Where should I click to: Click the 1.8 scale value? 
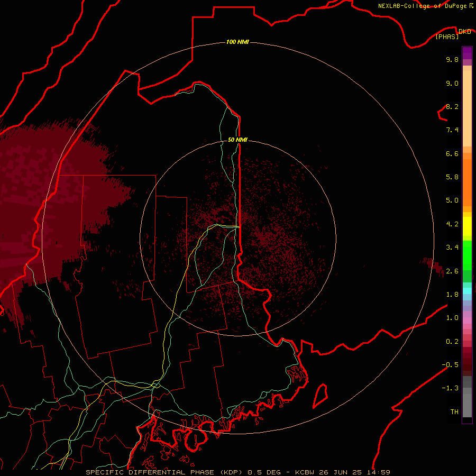[452, 295]
